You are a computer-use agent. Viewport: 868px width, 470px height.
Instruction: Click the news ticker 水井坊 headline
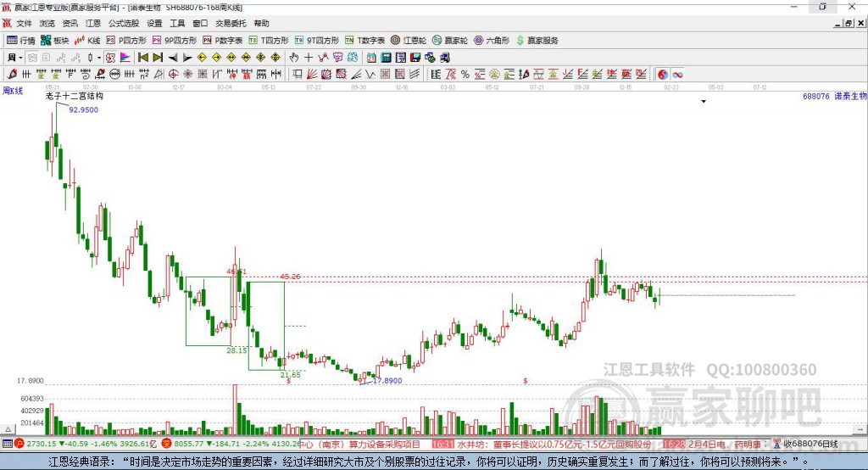click(x=555, y=445)
